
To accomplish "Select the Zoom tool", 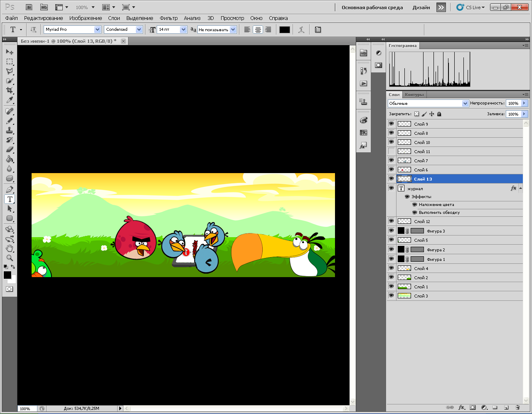I will [x=10, y=258].
